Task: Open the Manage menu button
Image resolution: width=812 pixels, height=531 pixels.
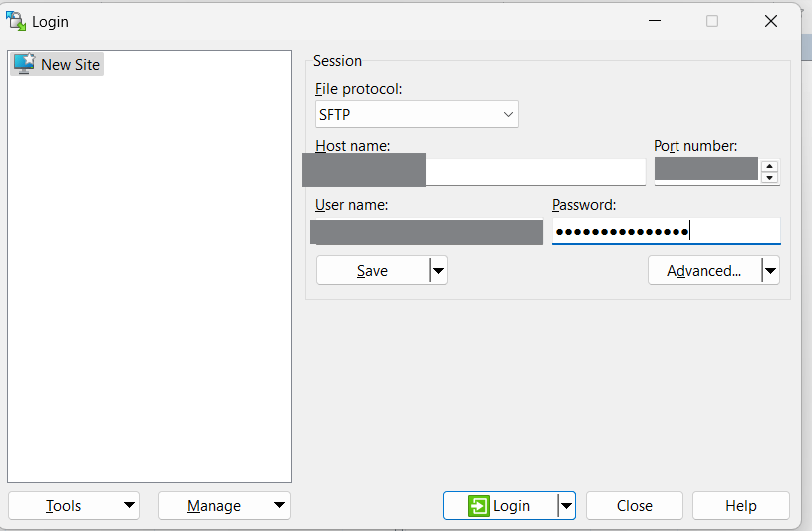Action: tap(224, 506)
